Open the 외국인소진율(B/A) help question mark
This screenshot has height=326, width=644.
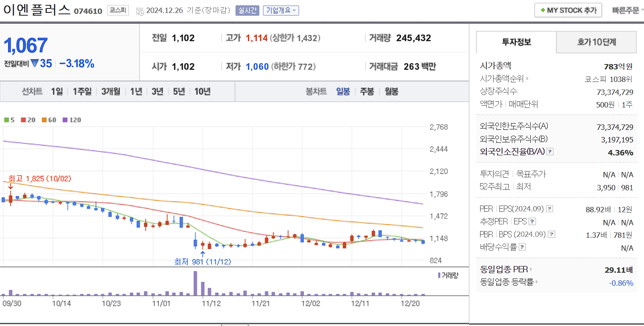[x=550, y=152]
